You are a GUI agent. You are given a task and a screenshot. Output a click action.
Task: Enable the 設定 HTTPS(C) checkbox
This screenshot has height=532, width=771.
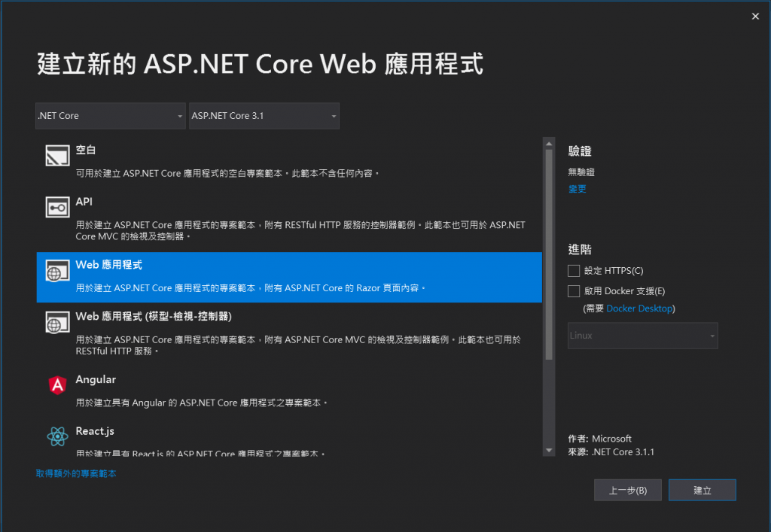point(573,271)
